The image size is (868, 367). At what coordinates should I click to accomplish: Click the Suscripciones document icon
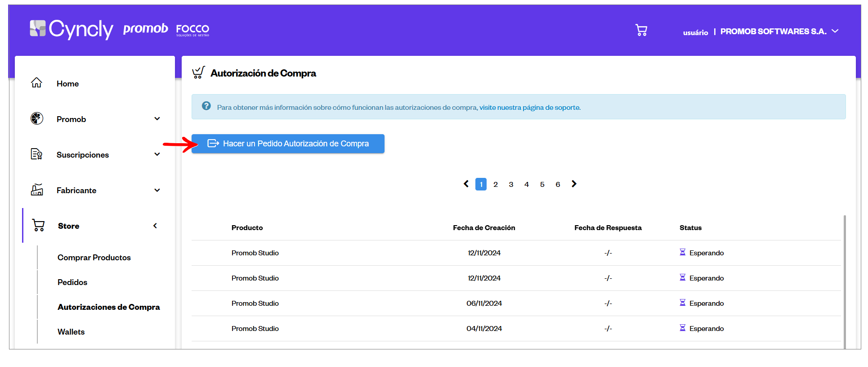(x=36, y=154)
